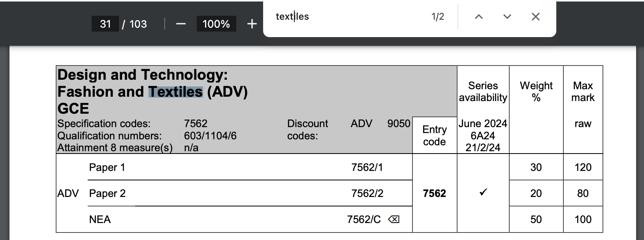Click the Max mark column header
Viewport: 644px width, 240px height.
(583, 92)
